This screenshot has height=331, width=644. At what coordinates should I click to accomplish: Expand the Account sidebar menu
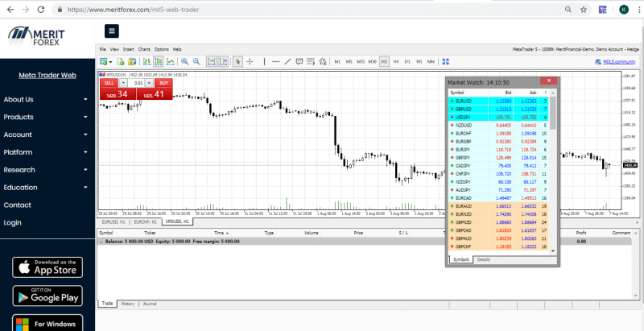point(46,134)
